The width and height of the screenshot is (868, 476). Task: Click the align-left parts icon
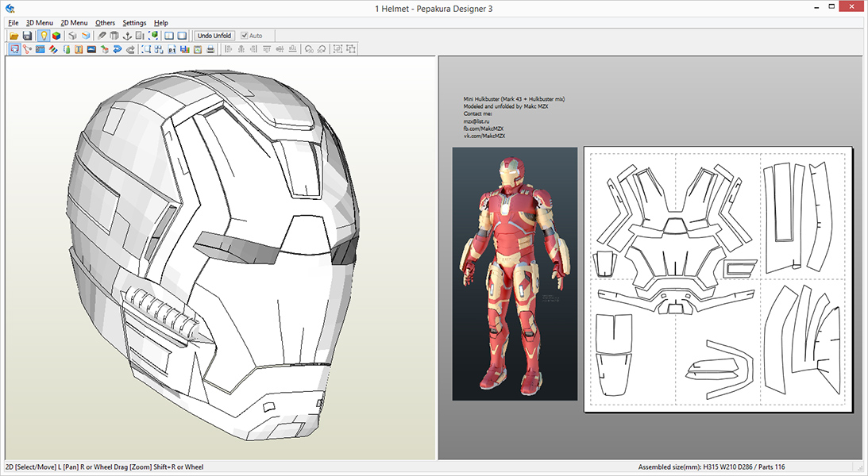229,49
